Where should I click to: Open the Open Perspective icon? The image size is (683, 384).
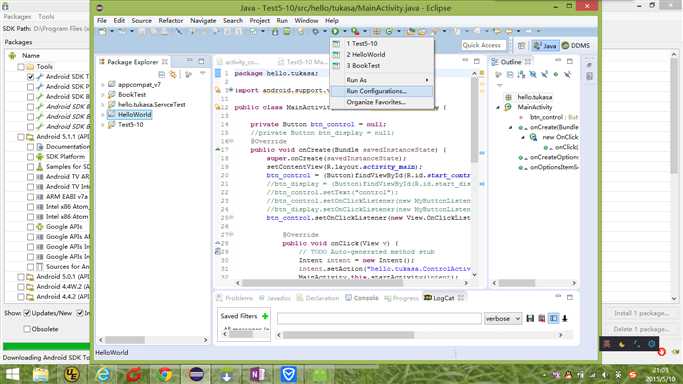tap(521, 45)
